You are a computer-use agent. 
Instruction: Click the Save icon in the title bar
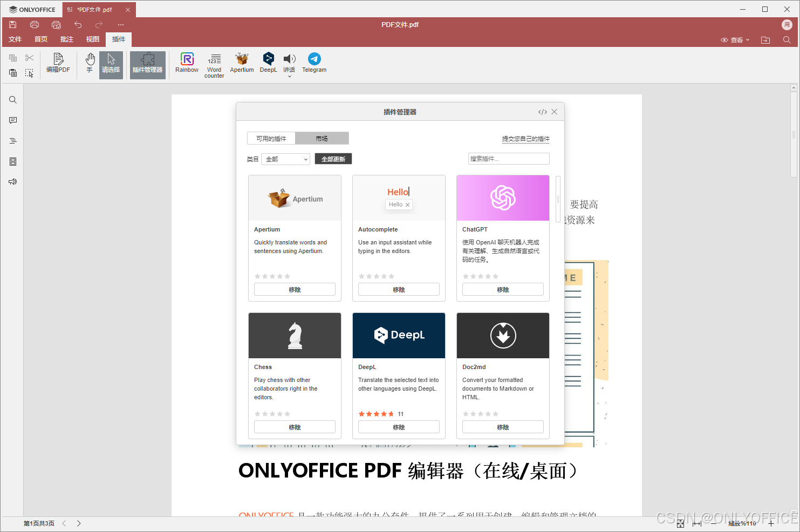point(13,25)
